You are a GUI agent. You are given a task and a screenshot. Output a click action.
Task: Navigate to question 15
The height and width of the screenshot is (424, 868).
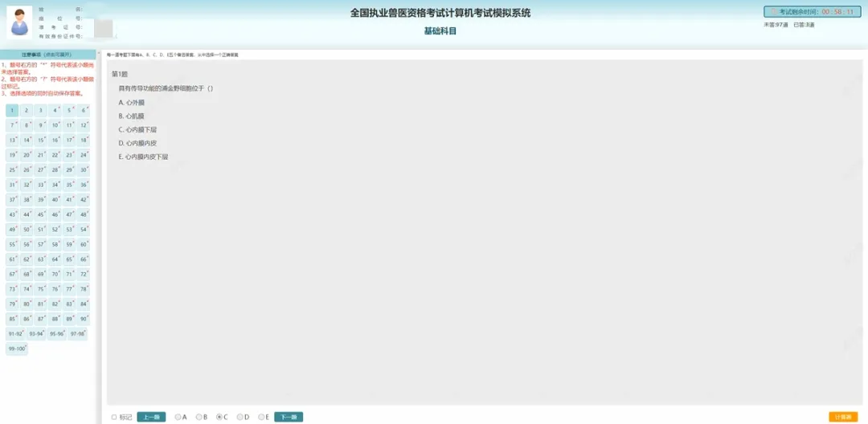(x=40, y=141)
